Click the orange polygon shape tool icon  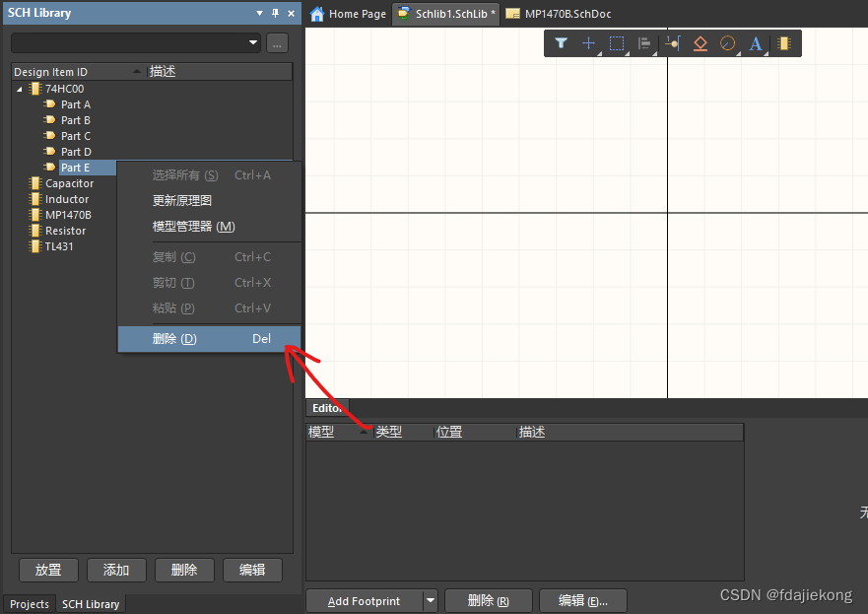pos(701,43)
